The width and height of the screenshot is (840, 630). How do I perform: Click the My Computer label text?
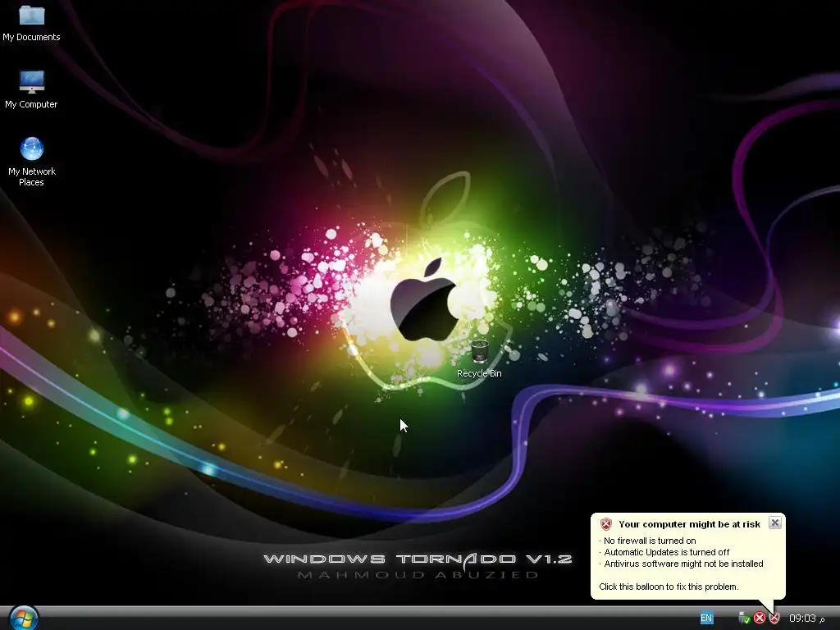(32, 104)
